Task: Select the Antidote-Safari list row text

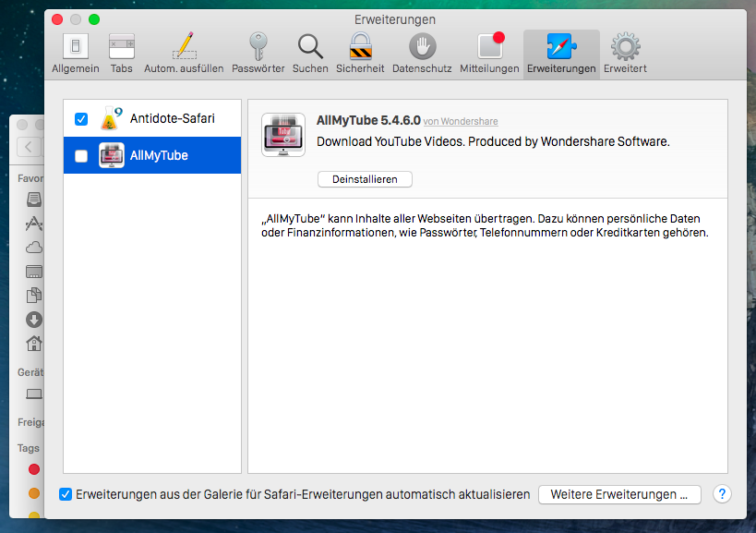Action: 172,118
